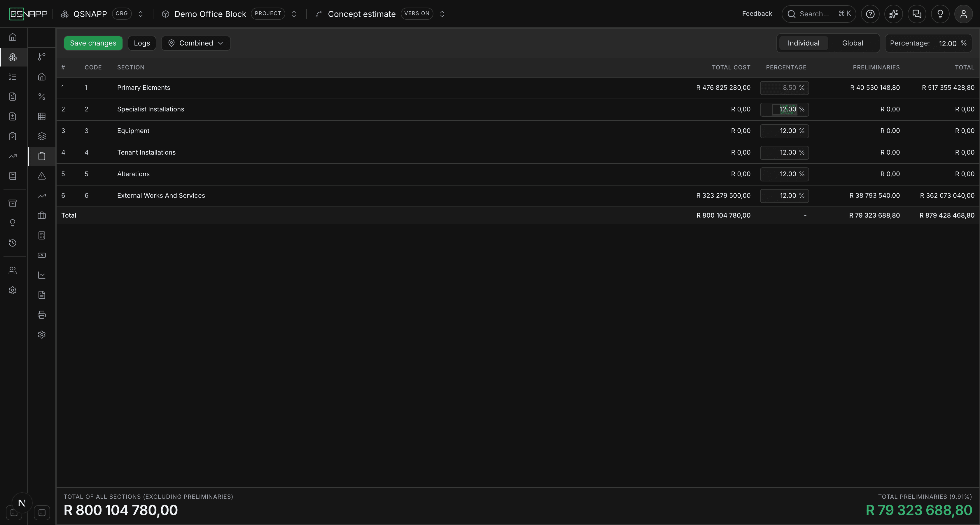Open the branch versions item in second sidebar

[x=42, y=57]
